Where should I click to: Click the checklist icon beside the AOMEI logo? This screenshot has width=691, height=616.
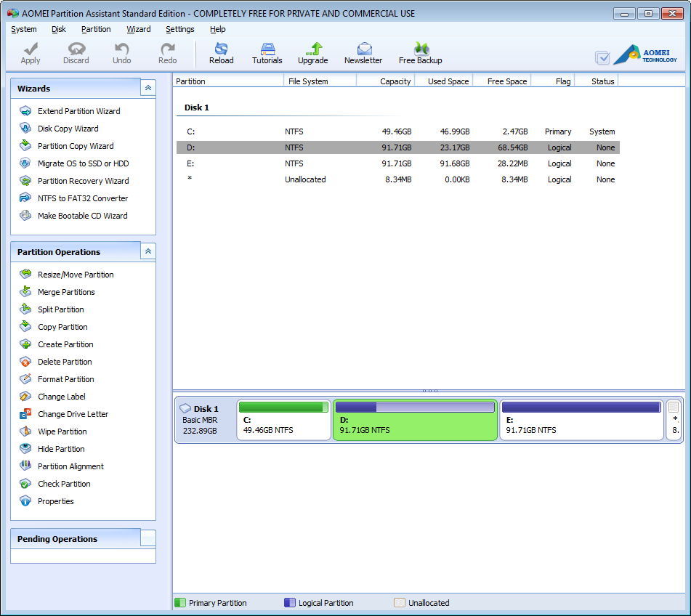pyautogui.click(x=602, y=57)
